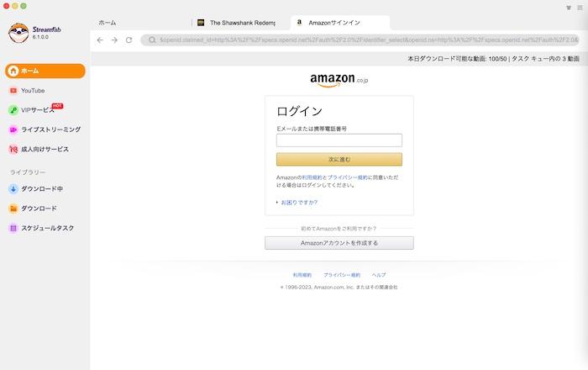Click the amazon.co.jp logo
This screenshot has height=370, width=588.
(x=339, y=80)
